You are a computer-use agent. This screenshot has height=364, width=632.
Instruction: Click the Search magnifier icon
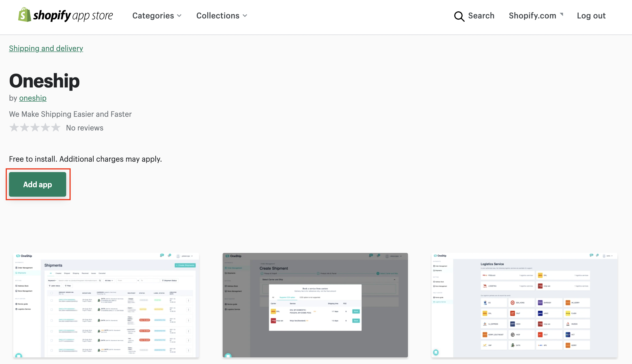click(x=459, y=16)
